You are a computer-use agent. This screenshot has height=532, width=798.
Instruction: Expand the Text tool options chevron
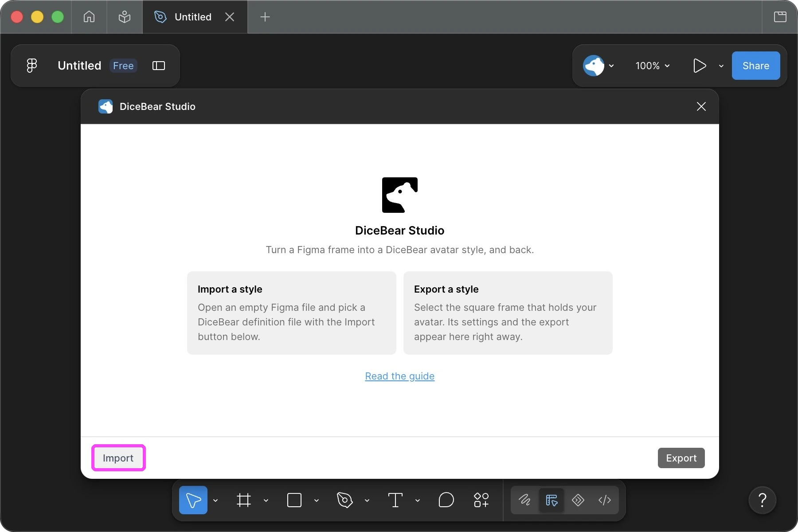tap(418, 501)
